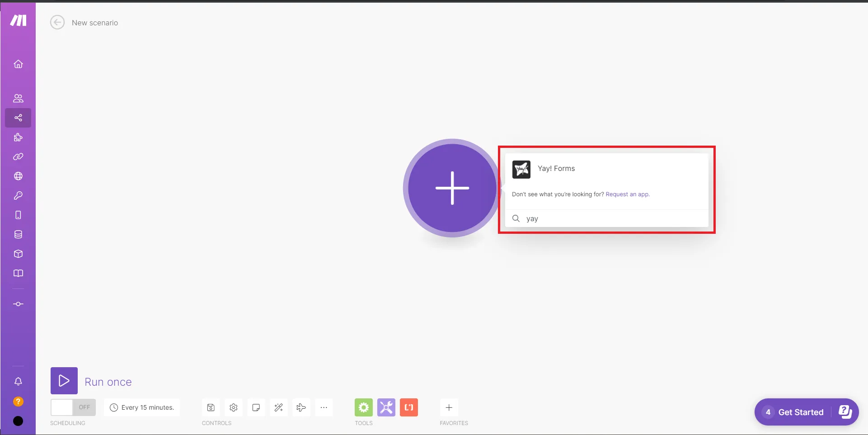Viewport: 868px width, 435px height.
Task: Open Data stores database icon
Action: [18, 234]
